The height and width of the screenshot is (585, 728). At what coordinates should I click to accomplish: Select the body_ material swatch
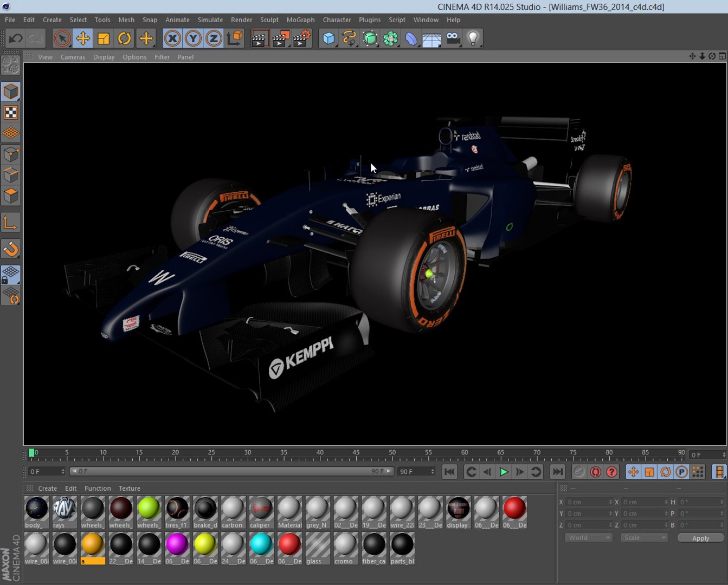tap(36, 512)
